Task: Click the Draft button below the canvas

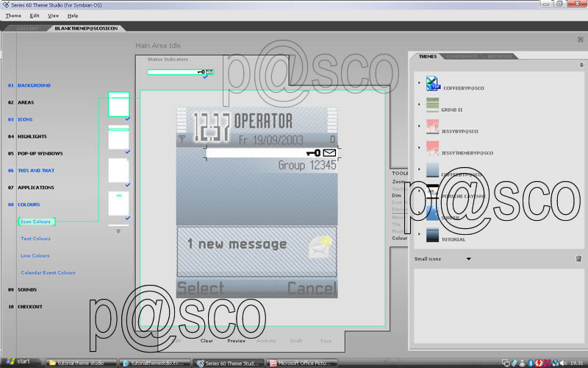Action: 296,341
